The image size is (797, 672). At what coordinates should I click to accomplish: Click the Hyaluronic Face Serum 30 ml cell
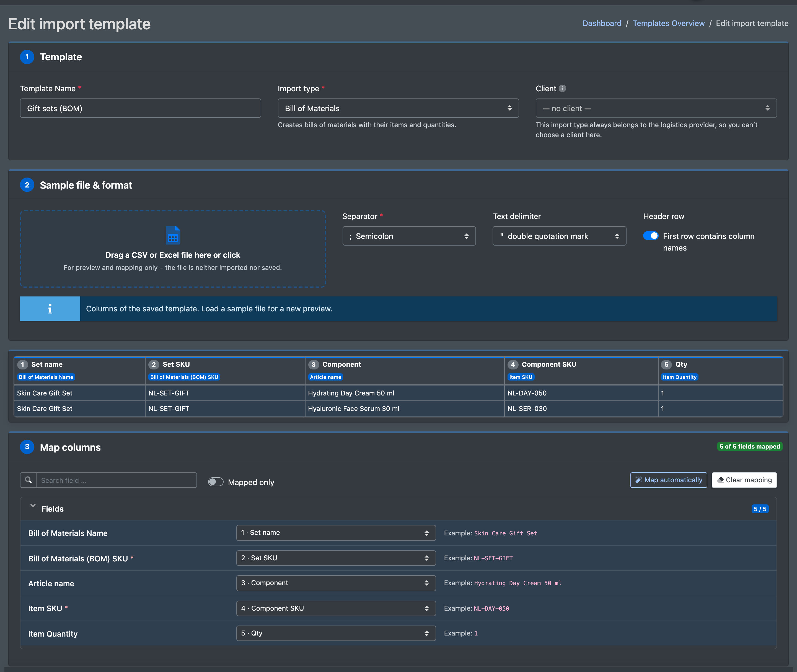[x=405, y=408]
